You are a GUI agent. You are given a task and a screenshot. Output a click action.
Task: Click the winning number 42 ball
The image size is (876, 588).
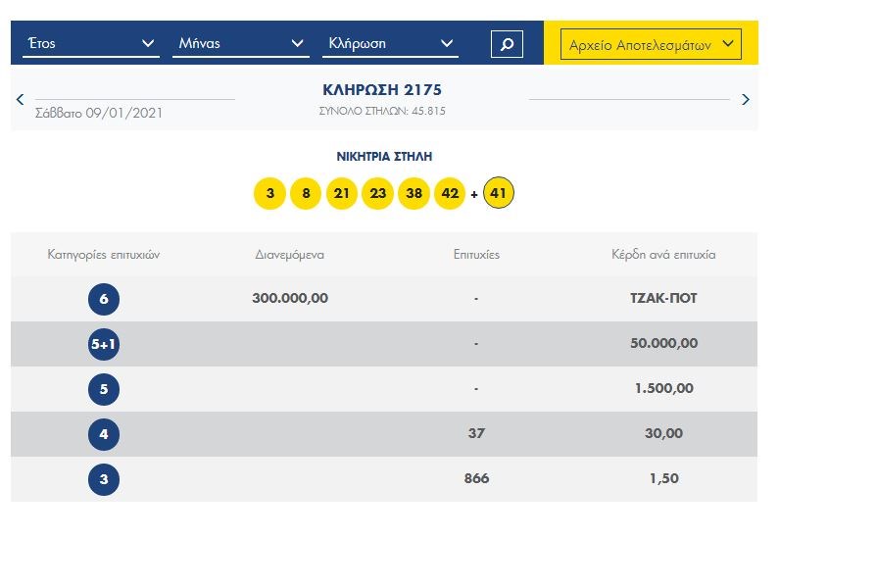pyautogui.click(x=450, y=194)
